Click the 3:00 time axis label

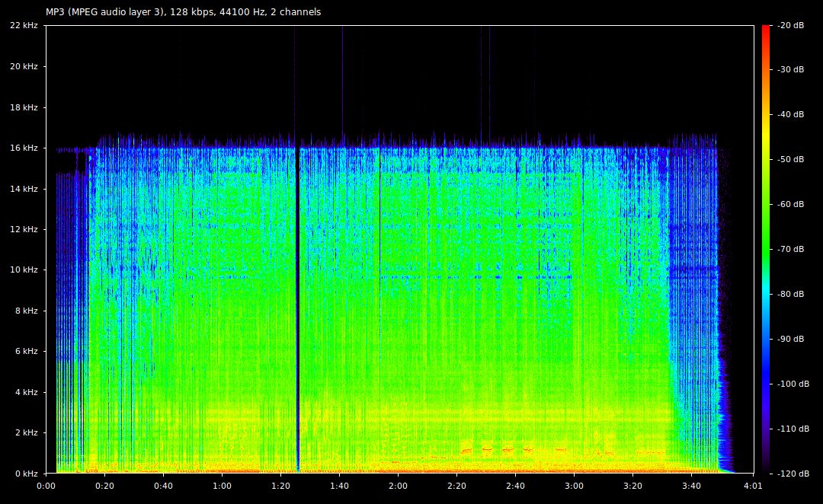tap(575, 486)
